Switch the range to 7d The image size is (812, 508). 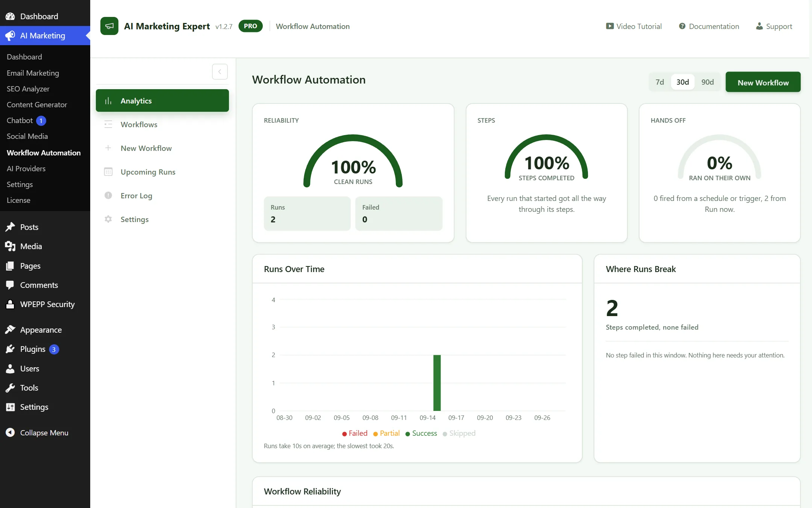click(660, 82)
